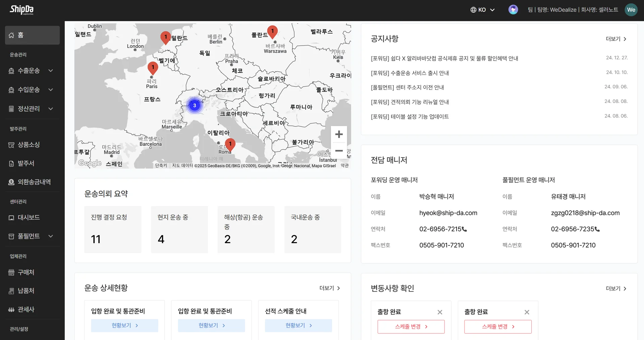644x340 pixels.
Task: Click the 대시보드 monitor icon
Action: tap(11, 217)
